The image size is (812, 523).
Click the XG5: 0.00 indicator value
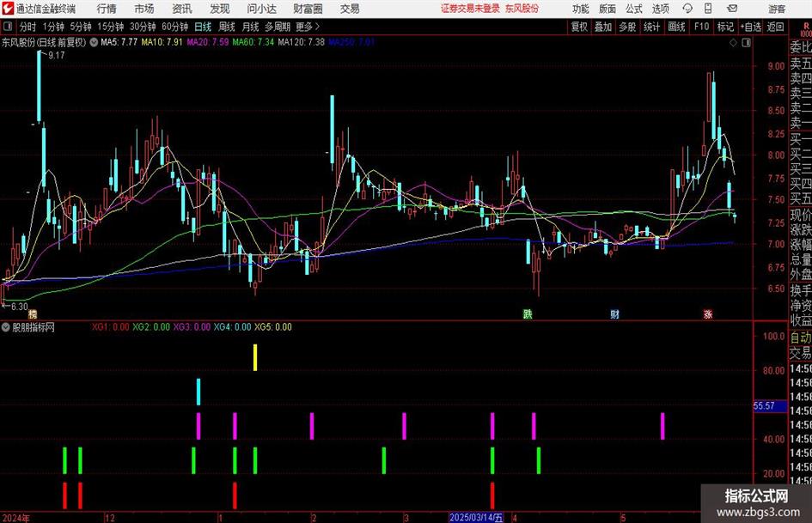tap(273, 326)
